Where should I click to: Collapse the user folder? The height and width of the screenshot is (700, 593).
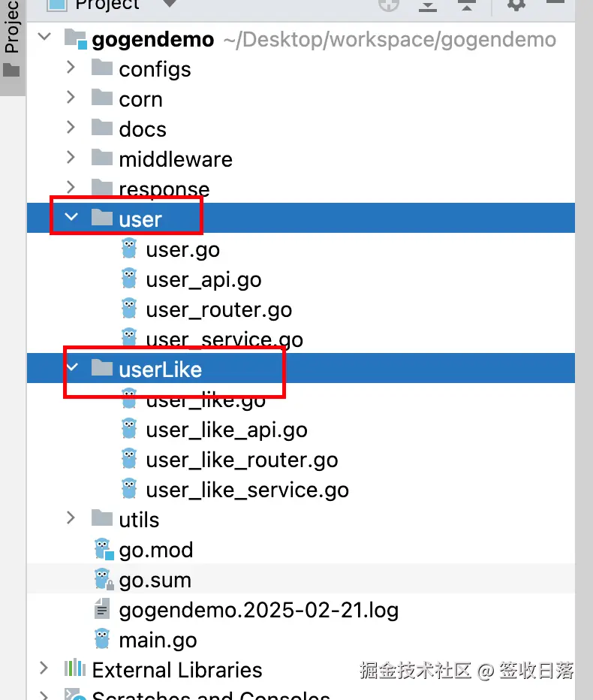(71, 218)
